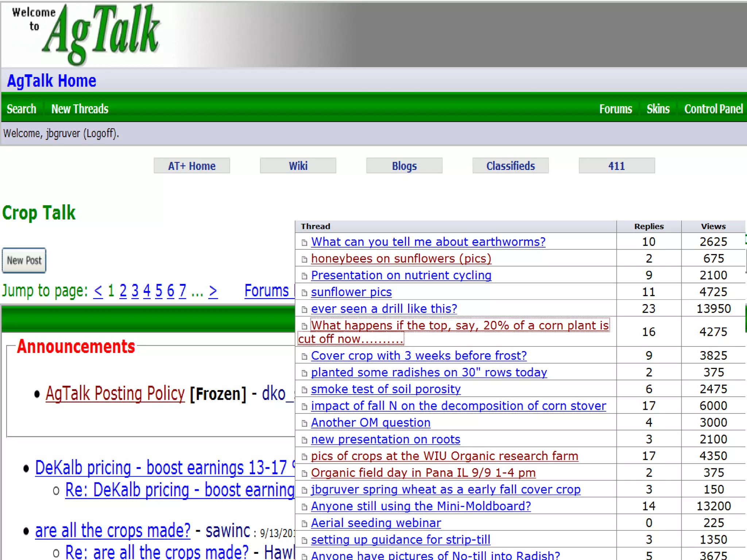Switch to the Classifieds tab

510,166
